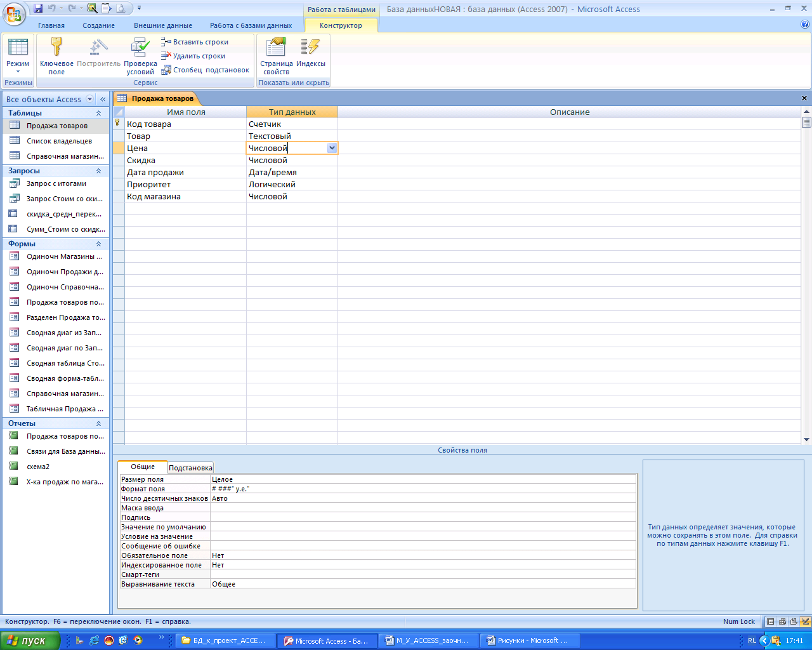Switch to the Подстановка properties tab
The width and height of the screenshot is (812, 650).
click(x=190, y=468)
